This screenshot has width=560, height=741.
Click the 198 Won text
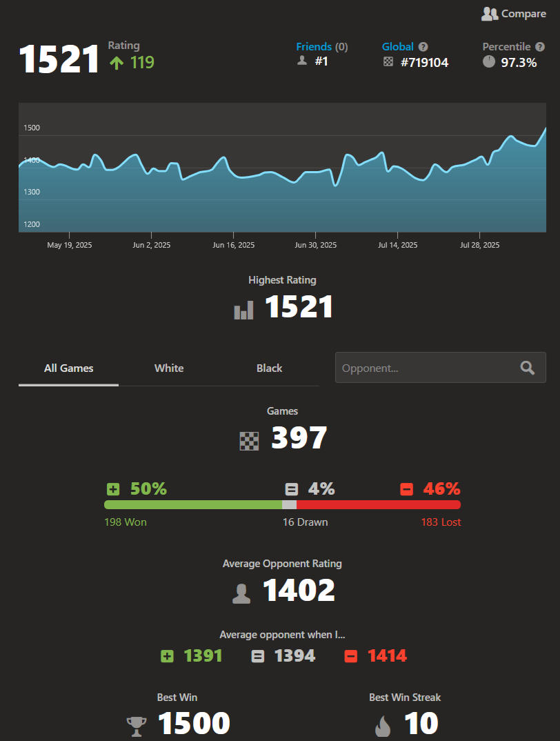click(x=126, y=522)
